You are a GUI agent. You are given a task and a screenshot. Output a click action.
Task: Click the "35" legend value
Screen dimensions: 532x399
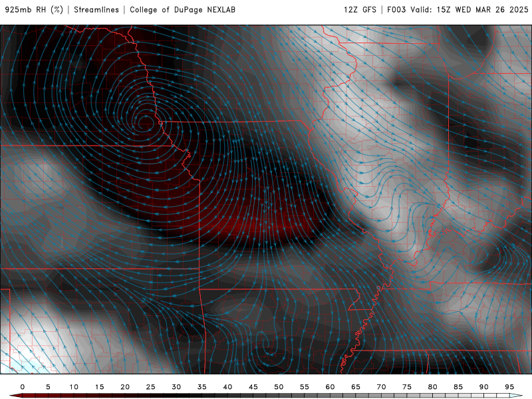[202, 387]
